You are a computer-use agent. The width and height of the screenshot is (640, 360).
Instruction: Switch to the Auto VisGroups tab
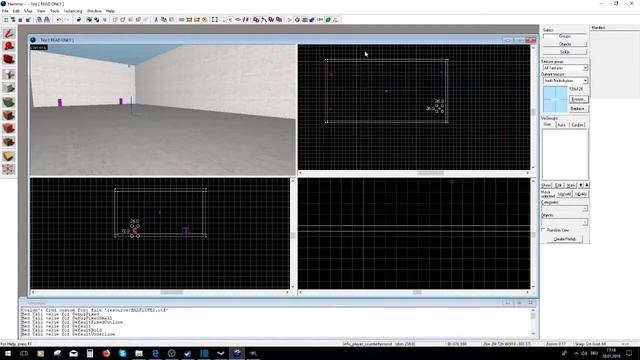point(562,124)
